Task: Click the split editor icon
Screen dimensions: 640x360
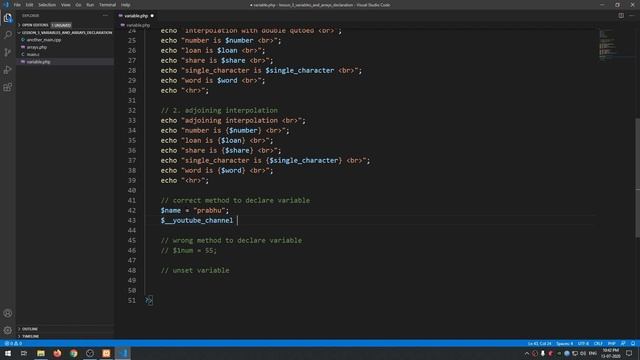Action: pyautogui.click(x=621, y=16)
